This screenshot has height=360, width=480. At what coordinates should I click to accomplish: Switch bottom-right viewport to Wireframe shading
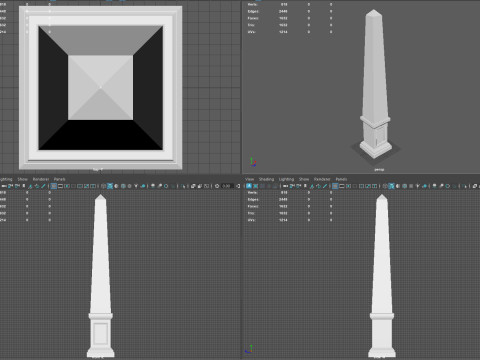click(x=385, y=186)
